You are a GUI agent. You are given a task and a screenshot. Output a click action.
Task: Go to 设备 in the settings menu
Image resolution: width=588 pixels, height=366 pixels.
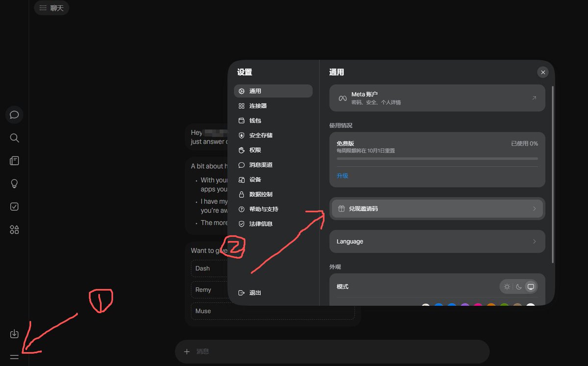click(x=273, y=179)
